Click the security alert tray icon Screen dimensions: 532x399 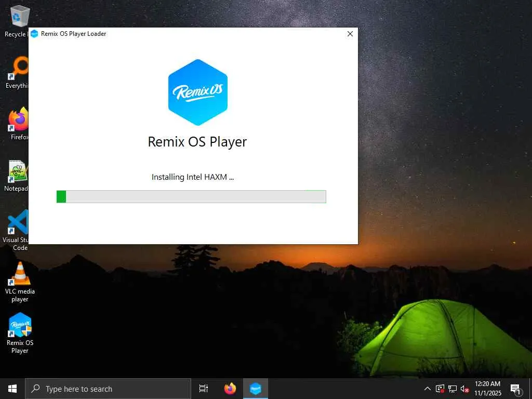pos(440,389)
